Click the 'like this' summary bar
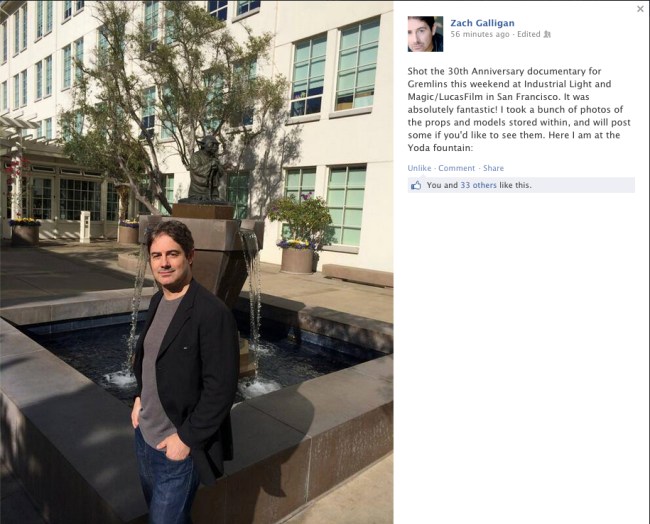650x524 pixels. pos(521,185)
